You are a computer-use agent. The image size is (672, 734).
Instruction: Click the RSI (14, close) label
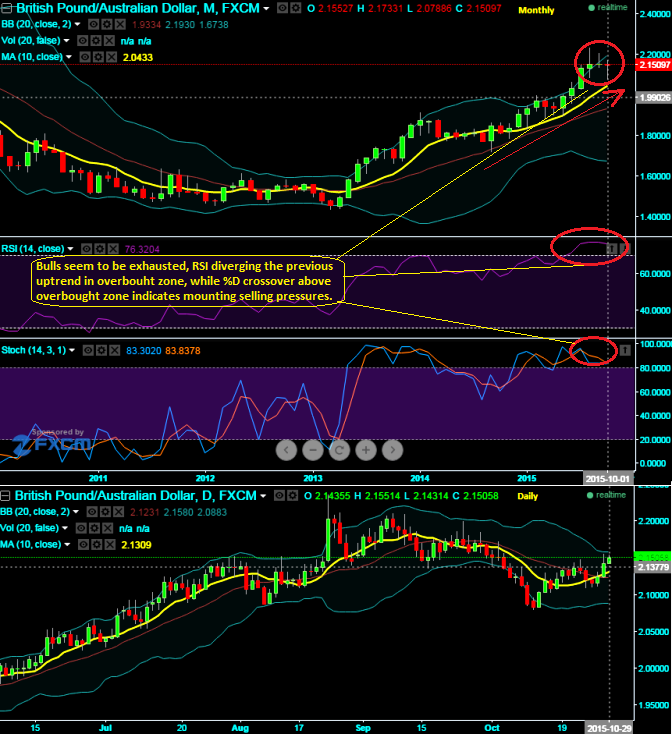pos(33,249)
